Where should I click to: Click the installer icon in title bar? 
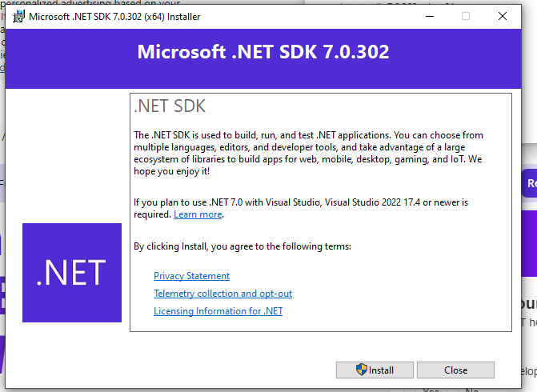point(18,17)
